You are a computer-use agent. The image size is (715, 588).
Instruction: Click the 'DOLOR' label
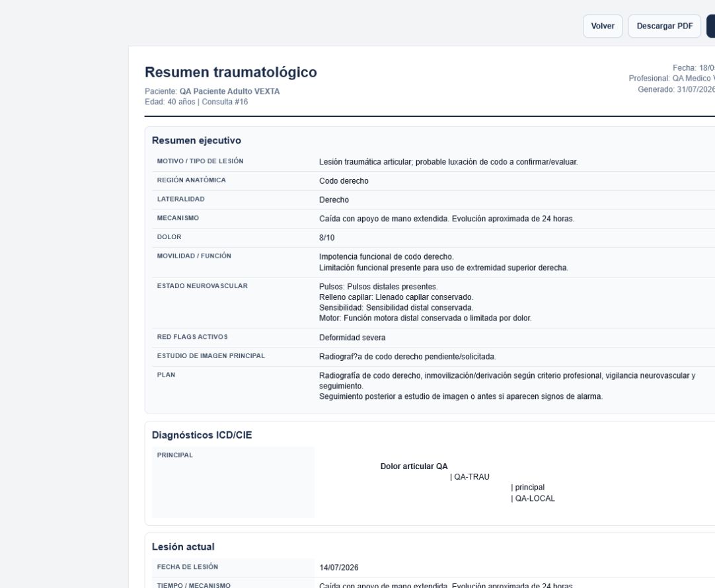(169, 237)
